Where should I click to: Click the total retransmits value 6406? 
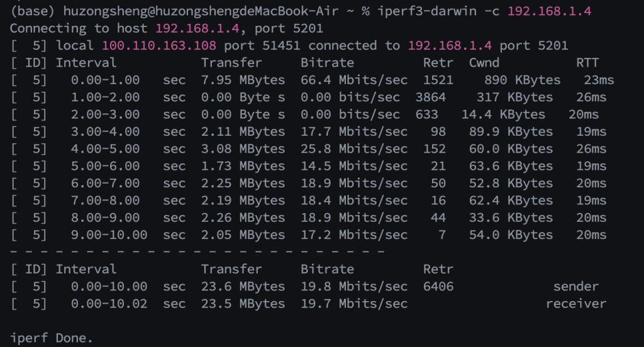coord(438,286)
